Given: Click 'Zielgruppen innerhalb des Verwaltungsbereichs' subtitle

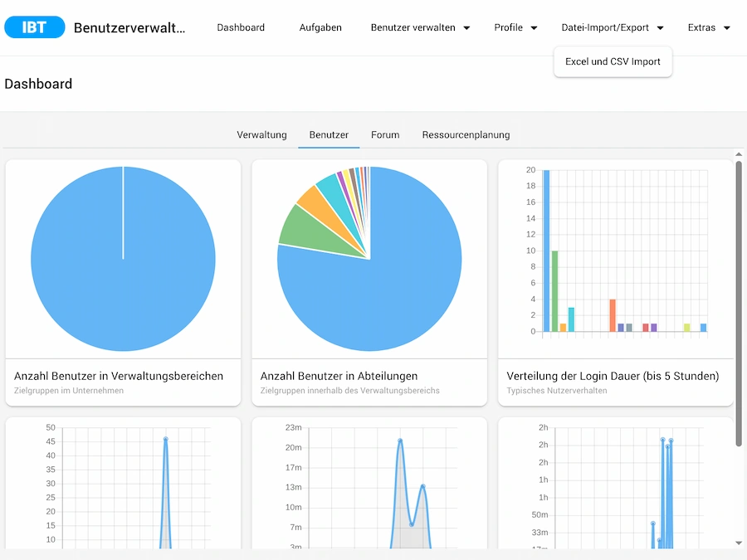Looking at the screenshot, I should 349,391.
